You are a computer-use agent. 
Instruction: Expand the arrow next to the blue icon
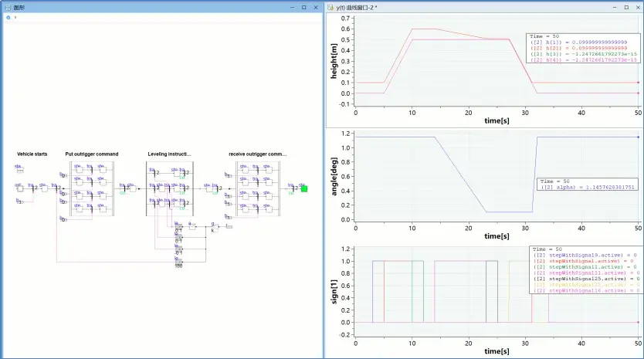(15, 18)
